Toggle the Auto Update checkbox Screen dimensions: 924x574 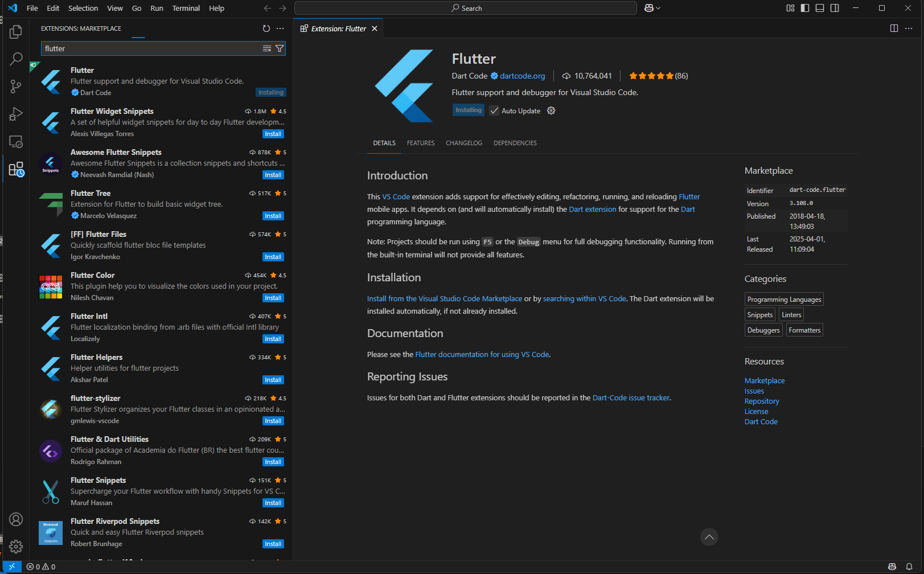pyautogui.click(x=494, y=110)
